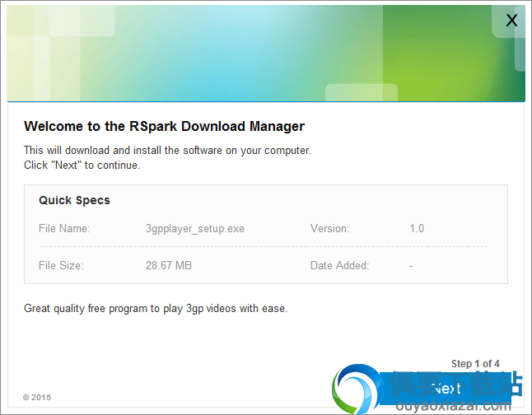Close the RSpark Download Manager dialog
Image resolution: width=532 pixels, height=415 pixels.
point(511,21)
